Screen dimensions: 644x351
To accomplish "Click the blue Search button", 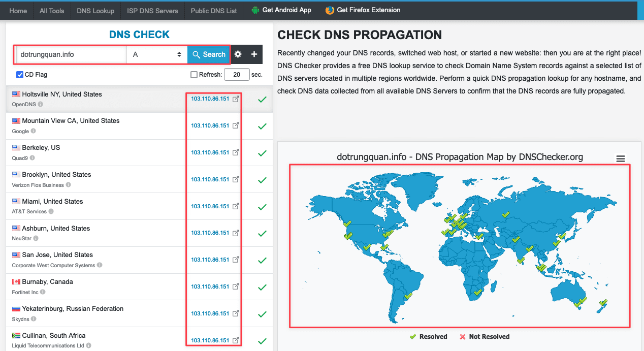I will [209, 54].
